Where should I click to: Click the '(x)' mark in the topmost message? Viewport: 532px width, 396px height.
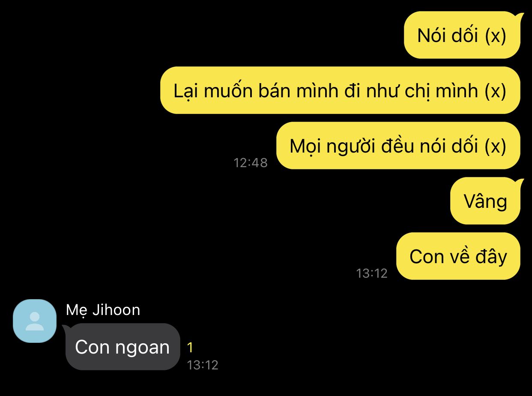tap(496, 36)
